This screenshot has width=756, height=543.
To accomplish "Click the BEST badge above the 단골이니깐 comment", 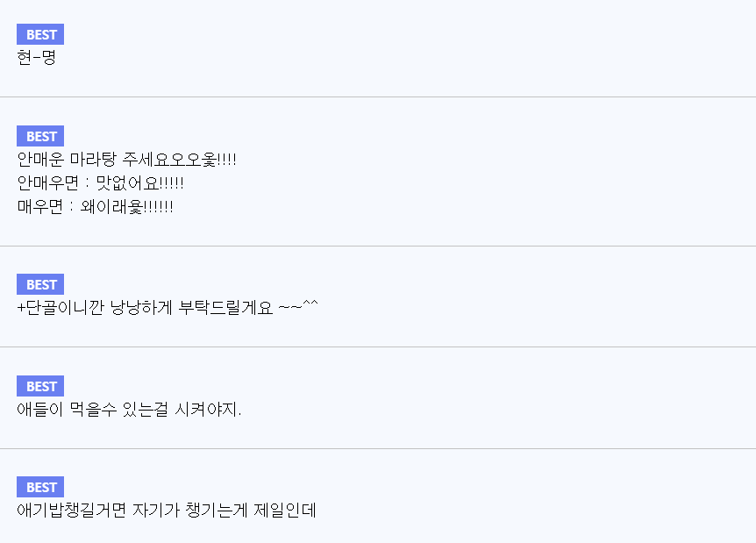I will [x=40, y=285].
